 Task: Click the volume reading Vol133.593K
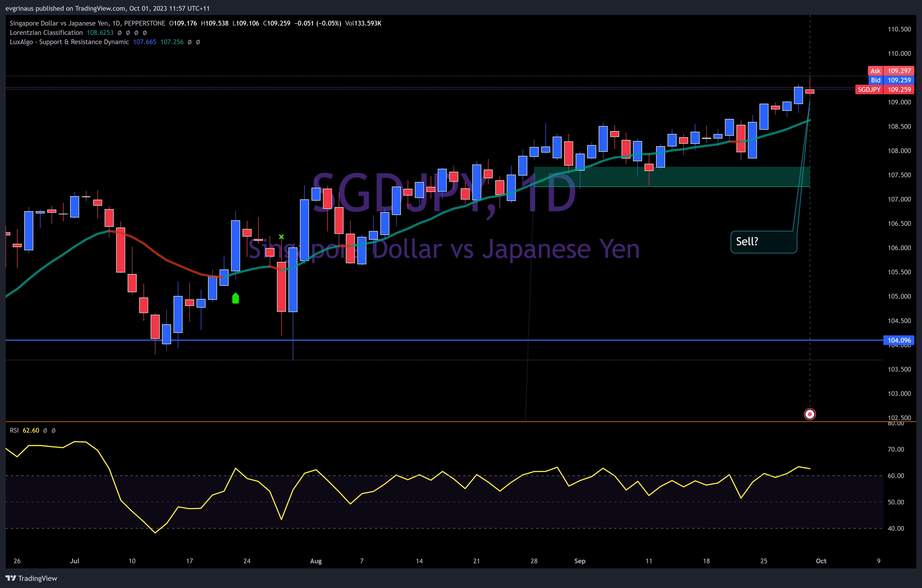[x=363, y=23]
